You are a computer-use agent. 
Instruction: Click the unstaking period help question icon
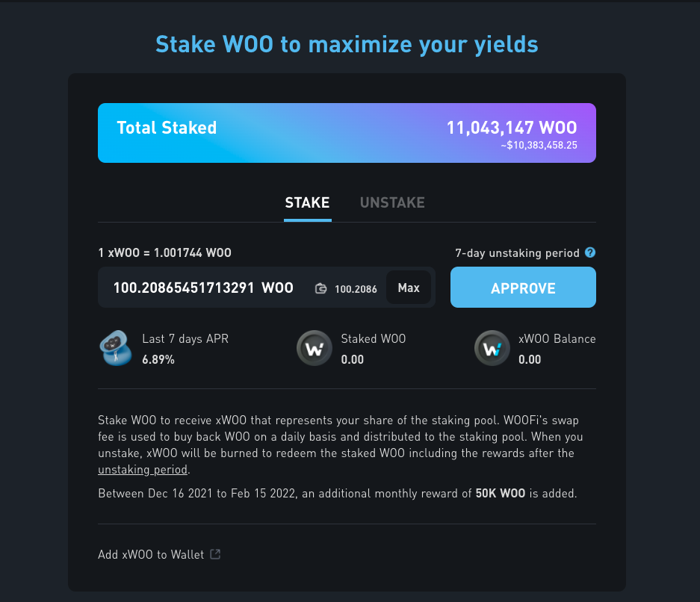tap(589, 252)
